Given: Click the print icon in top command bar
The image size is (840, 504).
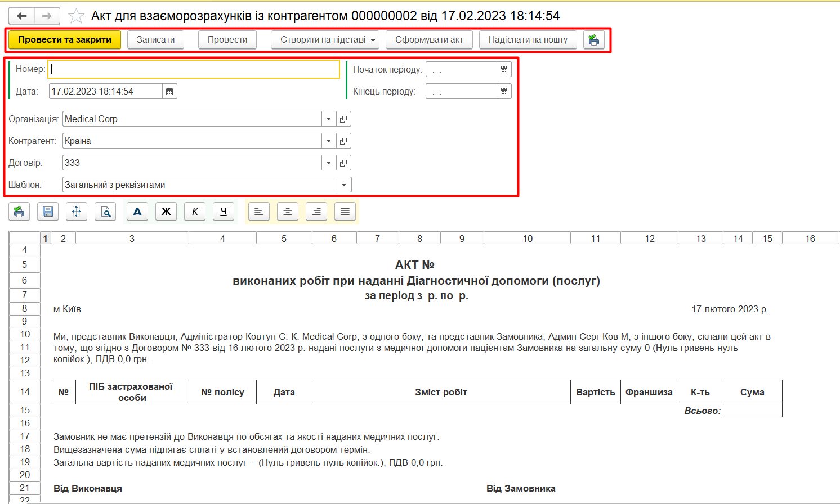Looking at the screenshot, I should [x=593, y=40].
